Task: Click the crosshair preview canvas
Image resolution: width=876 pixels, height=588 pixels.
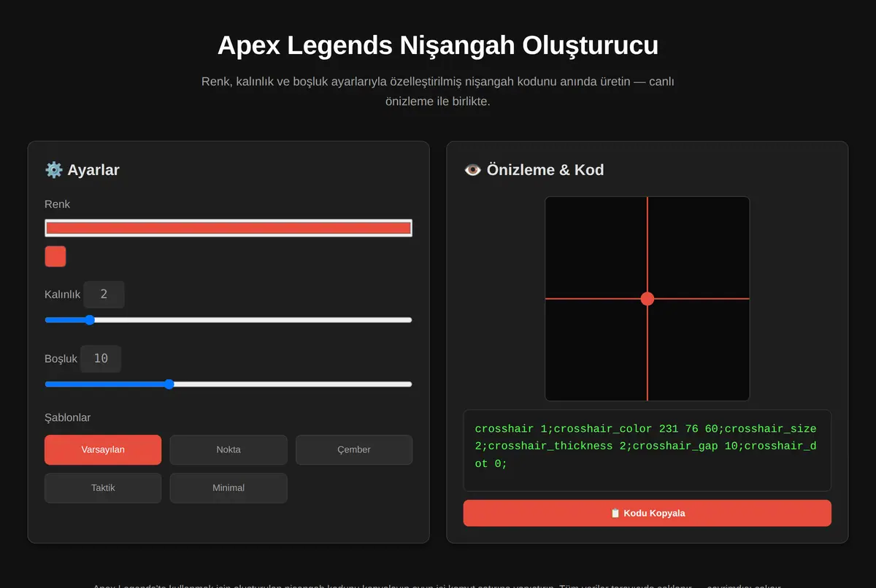Action: (x=648, y=298)
